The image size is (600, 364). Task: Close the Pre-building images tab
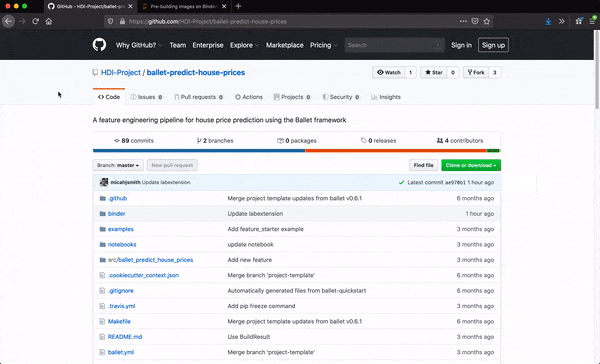[224, 6]
